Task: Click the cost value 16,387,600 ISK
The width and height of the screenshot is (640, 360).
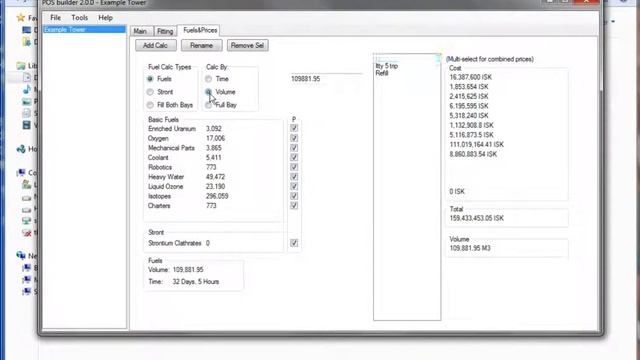Action: coord(471,77)
